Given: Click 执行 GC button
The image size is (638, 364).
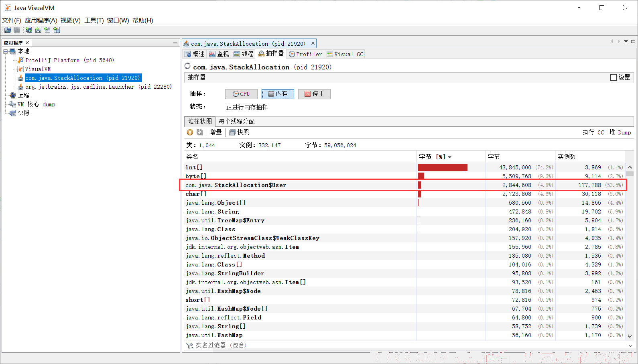Looking at the screenshot, I should 593,132.
